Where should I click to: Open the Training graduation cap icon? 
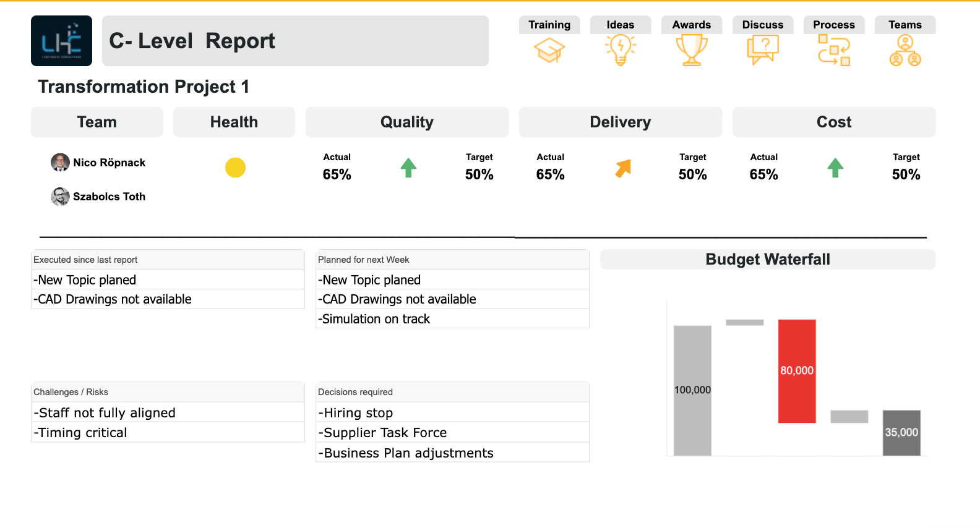(x=549, y=50)
